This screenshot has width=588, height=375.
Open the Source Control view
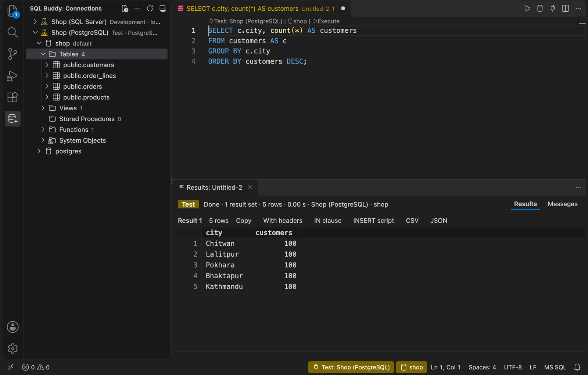click(12, 54)
